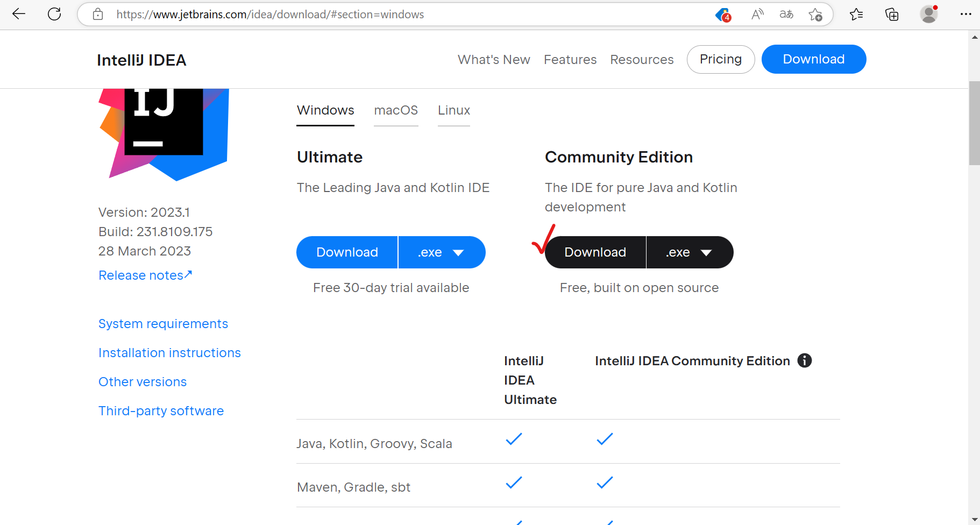Open the Third-party software link
Image resolution: width=980 pixels, height=525 pixels.
[x=161, y=411]
